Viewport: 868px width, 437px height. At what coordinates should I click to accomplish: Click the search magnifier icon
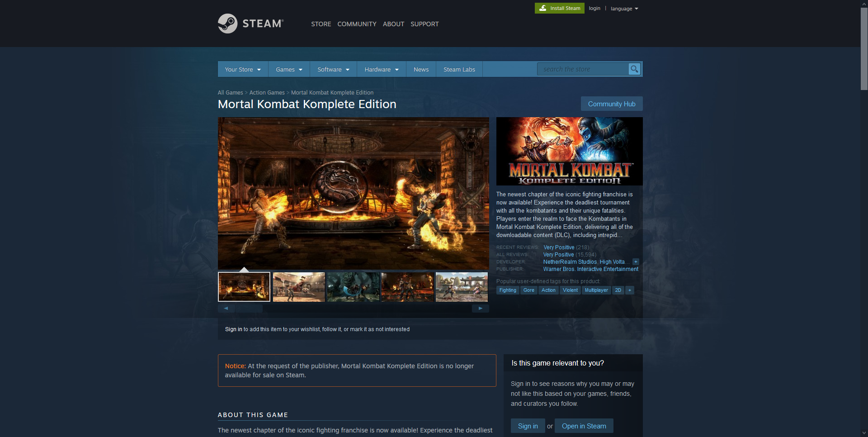(x=634, y=69)
